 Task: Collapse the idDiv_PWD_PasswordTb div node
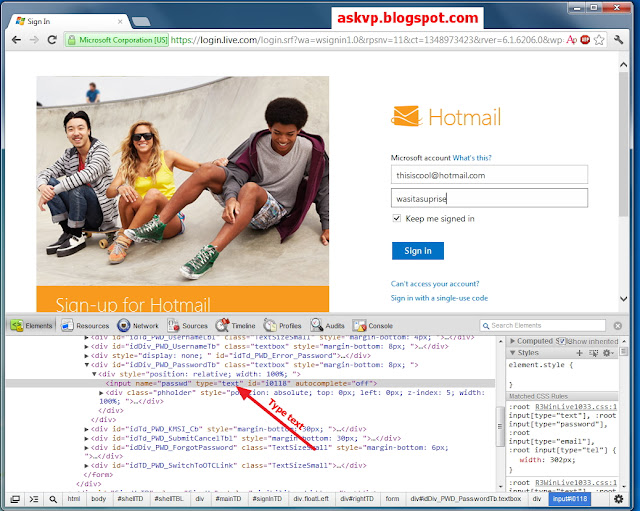[87, 365]
